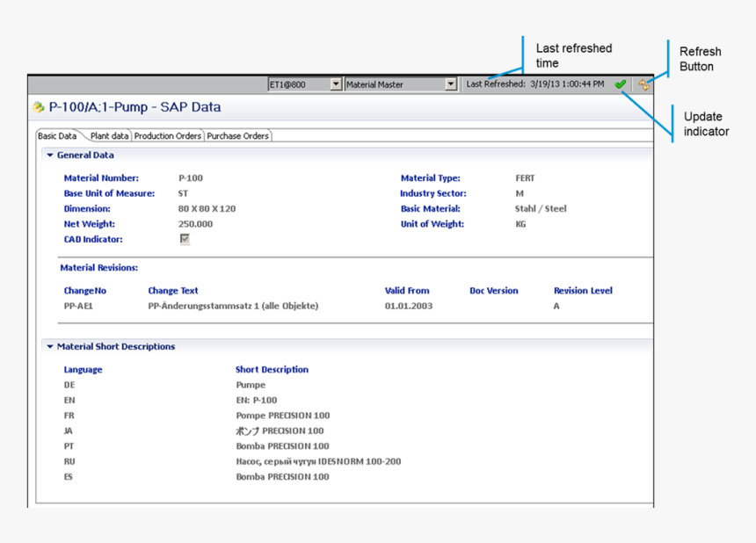Switch to the Basic Data tab
Image resolution: width=756 pixels, height=543 pixels.
[57, 136]
